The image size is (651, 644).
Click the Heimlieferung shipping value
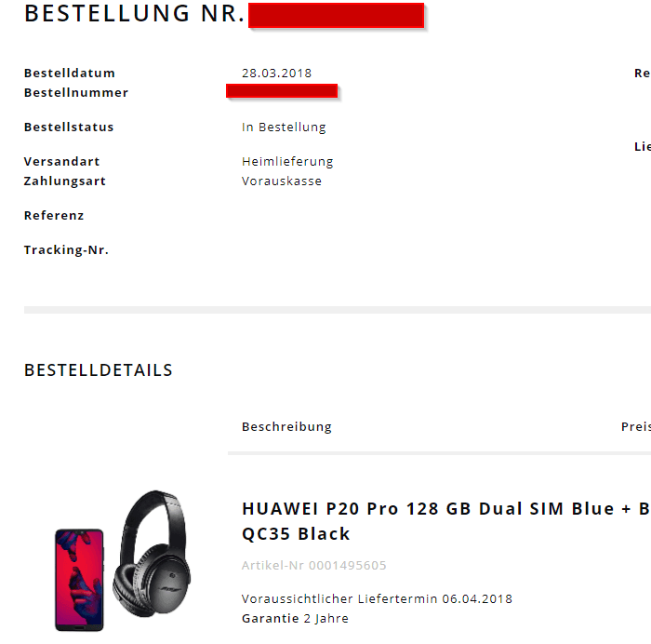click(287, 162)
